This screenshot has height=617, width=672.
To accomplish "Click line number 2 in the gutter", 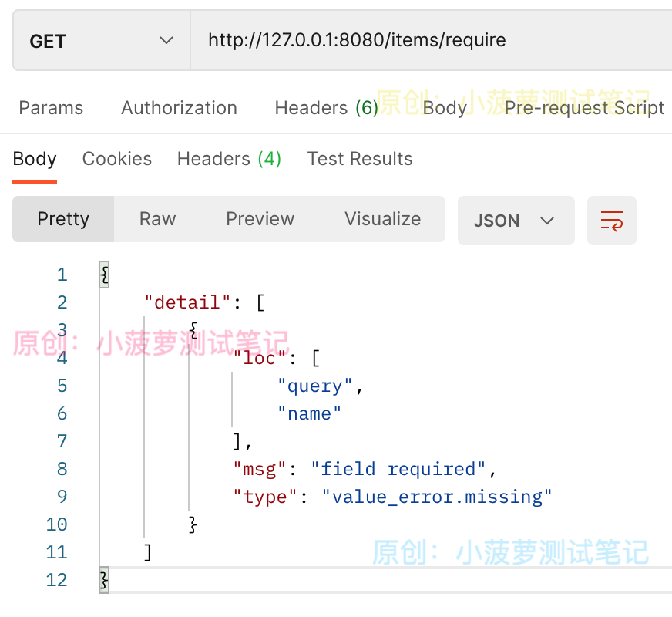I will pyautogui.click(x=62, y=302).
